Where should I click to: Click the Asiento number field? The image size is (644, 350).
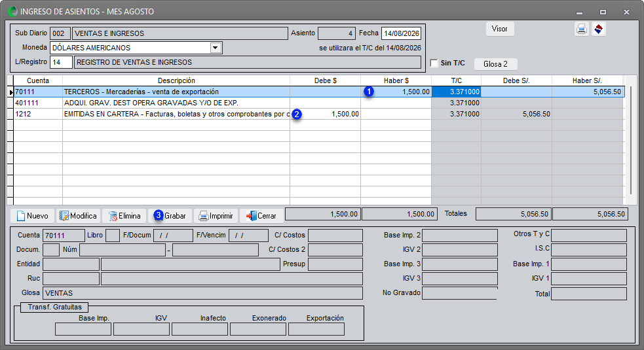tap(336, 33)
